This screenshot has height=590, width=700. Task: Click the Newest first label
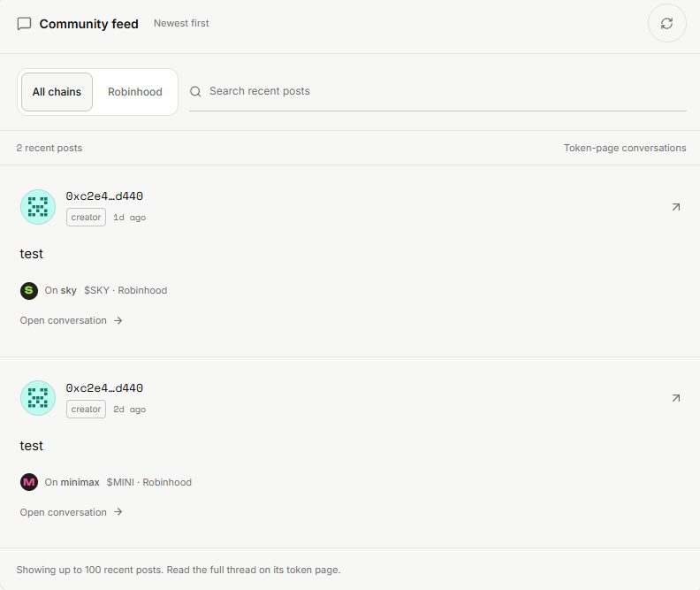(x=181, y=23)
